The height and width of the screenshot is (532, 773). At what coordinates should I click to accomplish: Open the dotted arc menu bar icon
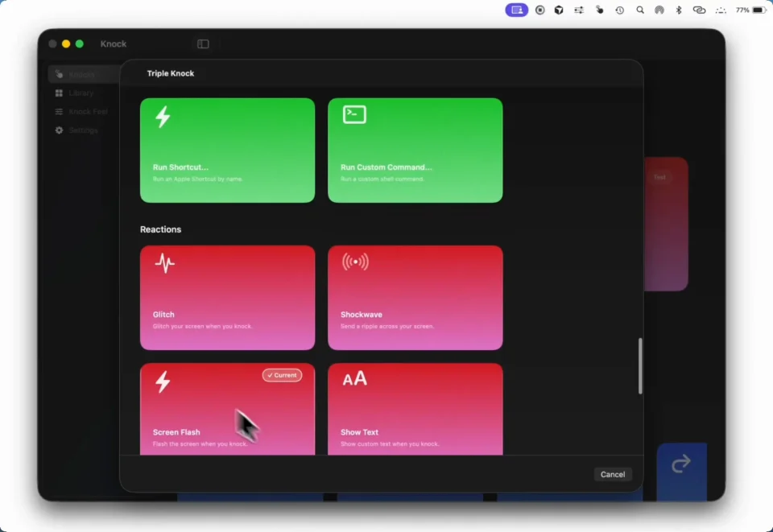click(x=721, y=10)
